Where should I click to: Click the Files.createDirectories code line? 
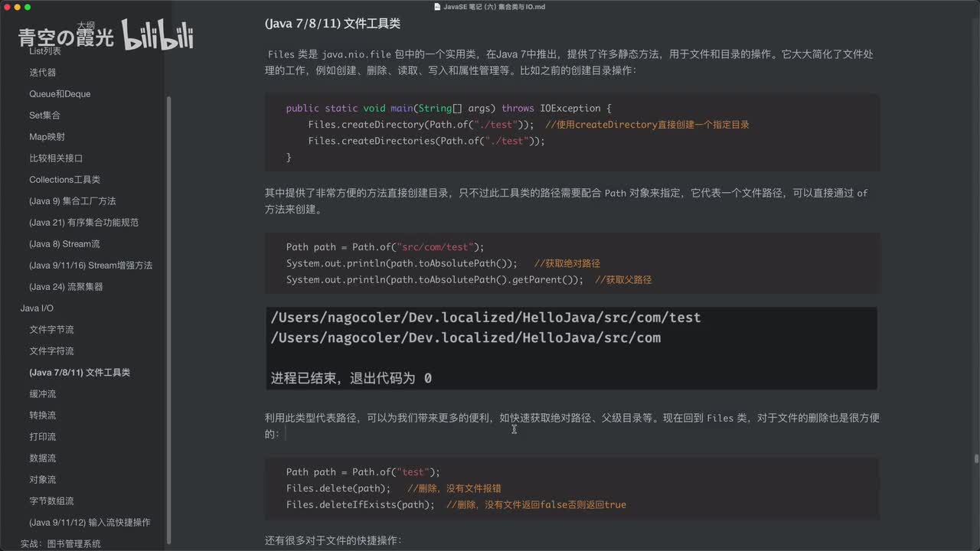(x=426, y=141)
